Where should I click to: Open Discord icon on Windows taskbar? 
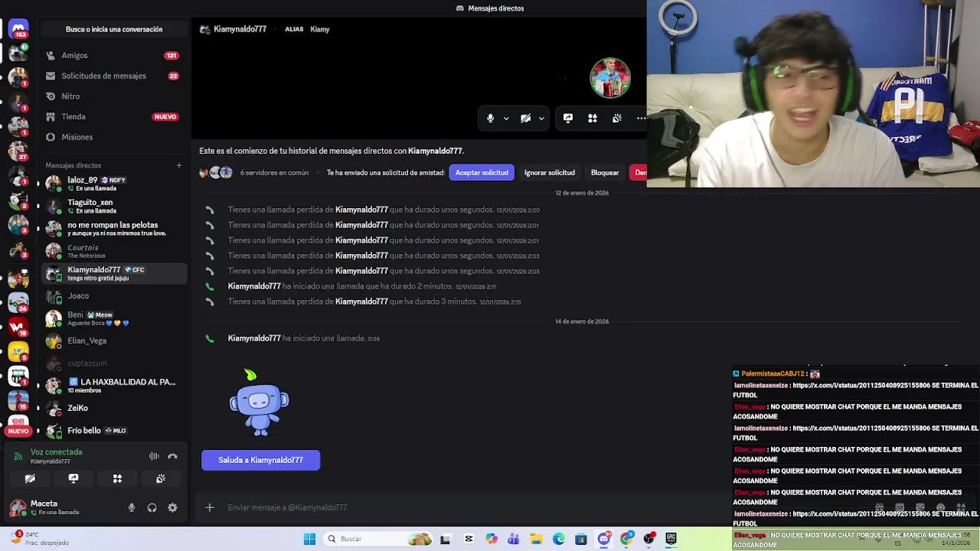pyautogui.click(x=604, y=539)
